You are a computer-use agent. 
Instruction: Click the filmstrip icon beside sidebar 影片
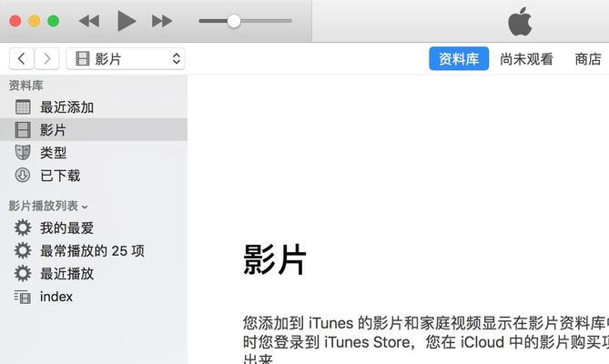point(23,129)
